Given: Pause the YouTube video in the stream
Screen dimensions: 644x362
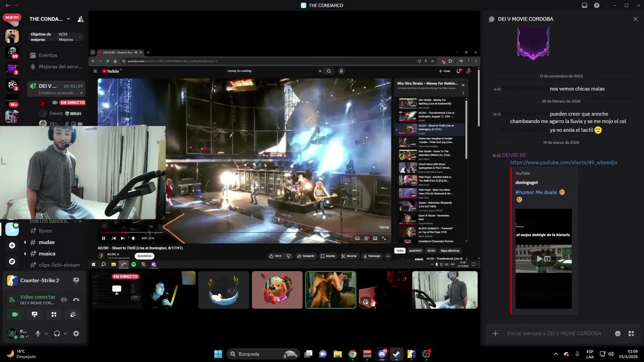Looking at the screenshot, I should tap(104, 238).
